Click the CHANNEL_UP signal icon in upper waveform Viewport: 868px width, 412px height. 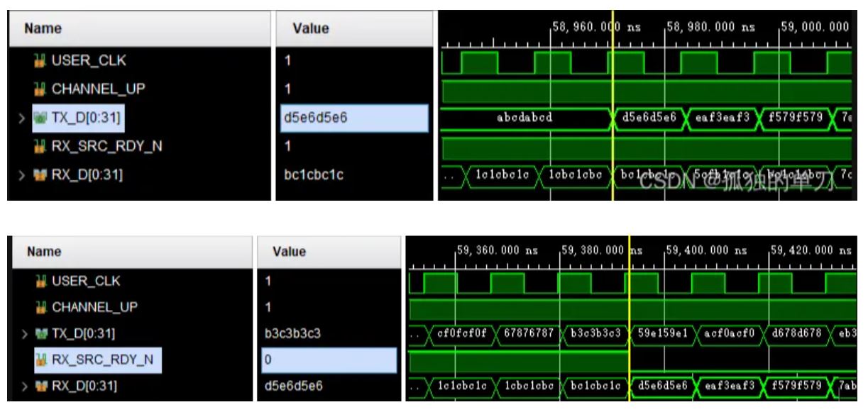[41, 89]
